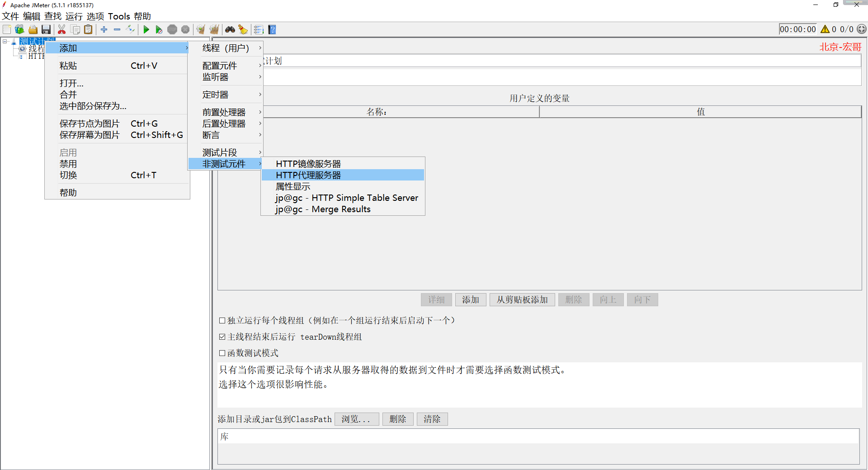This screenshot has height=470, width=868.
Task: Open the 运行 menu in menu bar
Action: pos(74,16)
